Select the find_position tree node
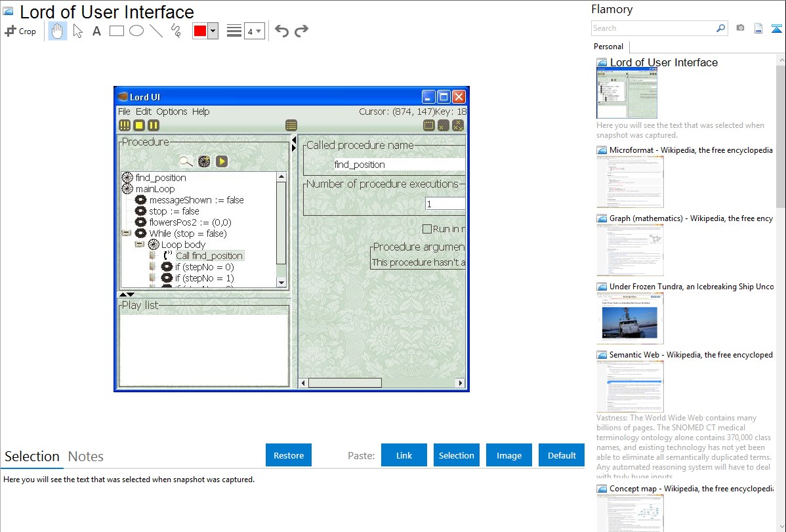The image size is (786, 532). pos(160,178)
